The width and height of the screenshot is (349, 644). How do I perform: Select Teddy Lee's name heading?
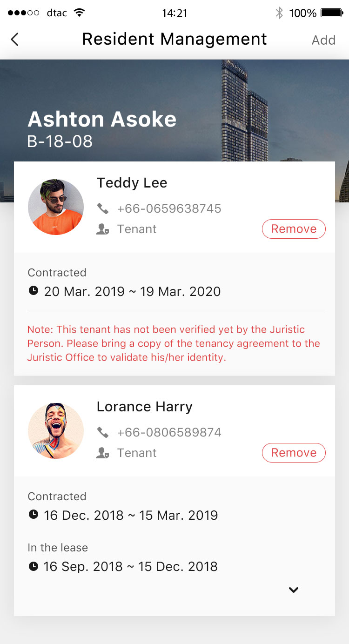pos(132,183)
